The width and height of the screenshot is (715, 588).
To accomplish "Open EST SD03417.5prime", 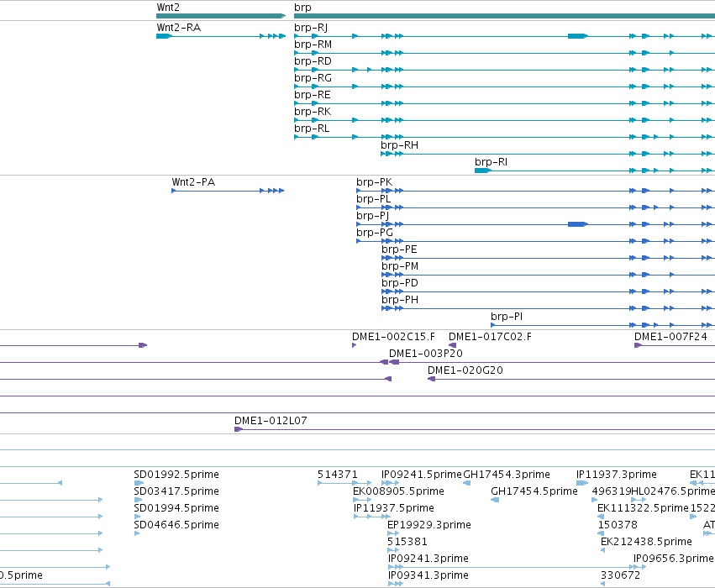I will [176, 491].
